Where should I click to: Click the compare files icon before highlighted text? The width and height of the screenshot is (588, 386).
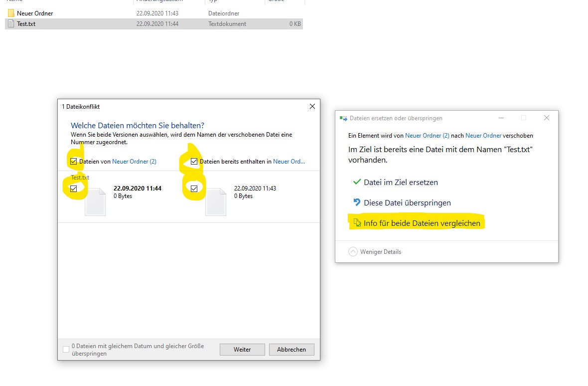(357, 223)
